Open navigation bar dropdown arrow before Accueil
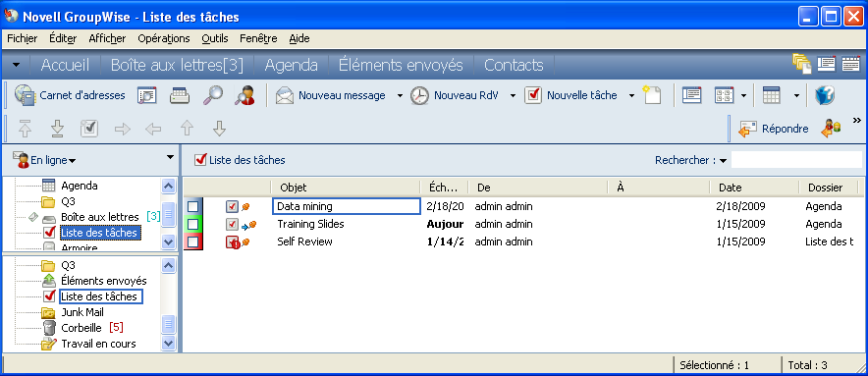 coord(17,65)
